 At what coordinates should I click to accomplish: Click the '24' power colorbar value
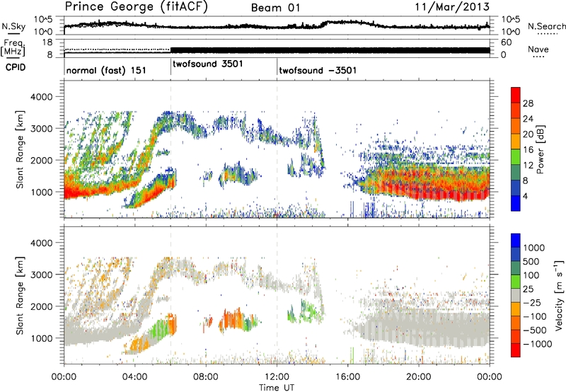click(528, 119)
